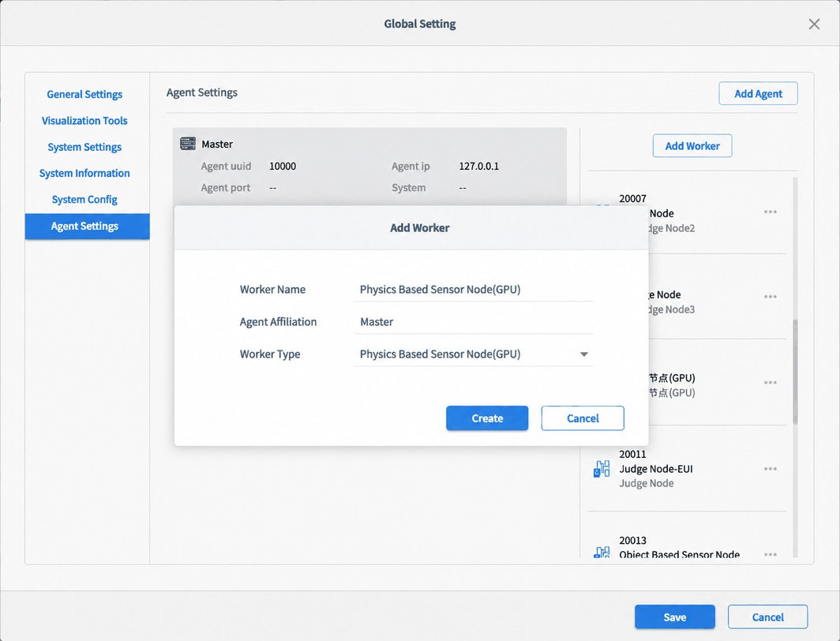Click the worker list scrollbar
This screenshot has height=641, width=840.
tap(795, 372)
